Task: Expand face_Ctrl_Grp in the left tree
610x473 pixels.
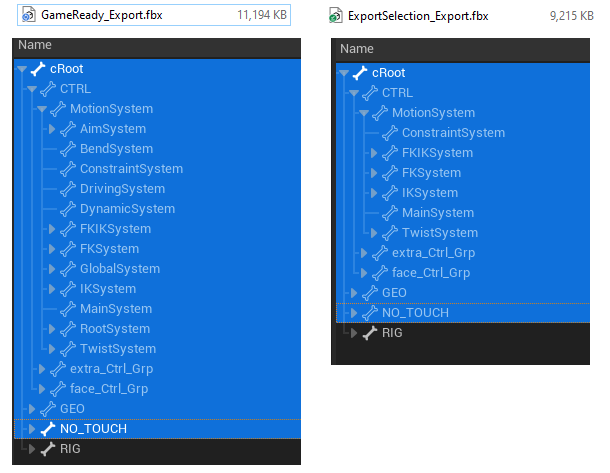Action: pyautogui.click(x=42, y=389)
